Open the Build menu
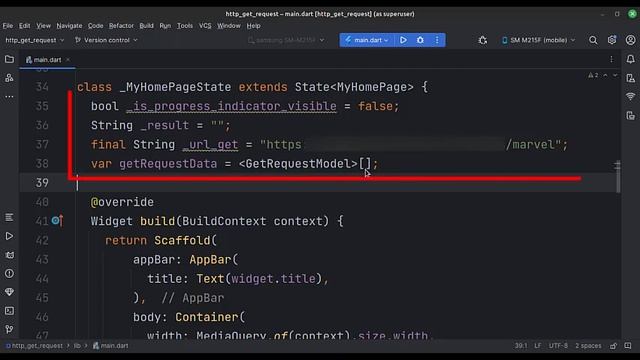This screenshot has width=640, height=360. point(147,26)
